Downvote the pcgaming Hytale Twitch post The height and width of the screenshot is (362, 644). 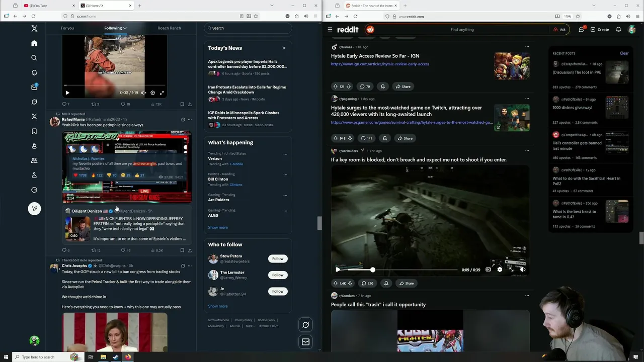point(349,138)
